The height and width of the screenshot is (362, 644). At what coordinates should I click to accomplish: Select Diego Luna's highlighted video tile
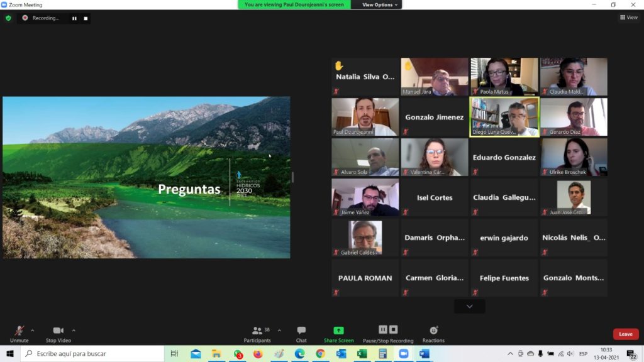coord(504,117)
